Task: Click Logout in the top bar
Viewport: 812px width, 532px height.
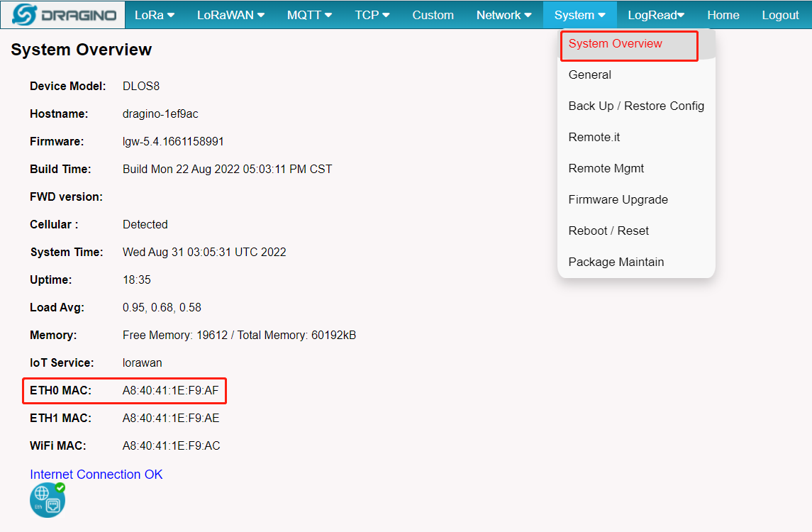Action: 780,15
